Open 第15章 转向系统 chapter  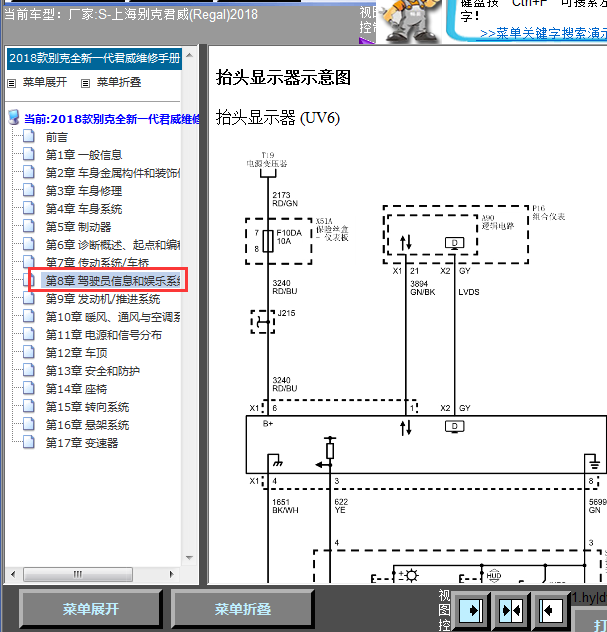tap(87, 407)
